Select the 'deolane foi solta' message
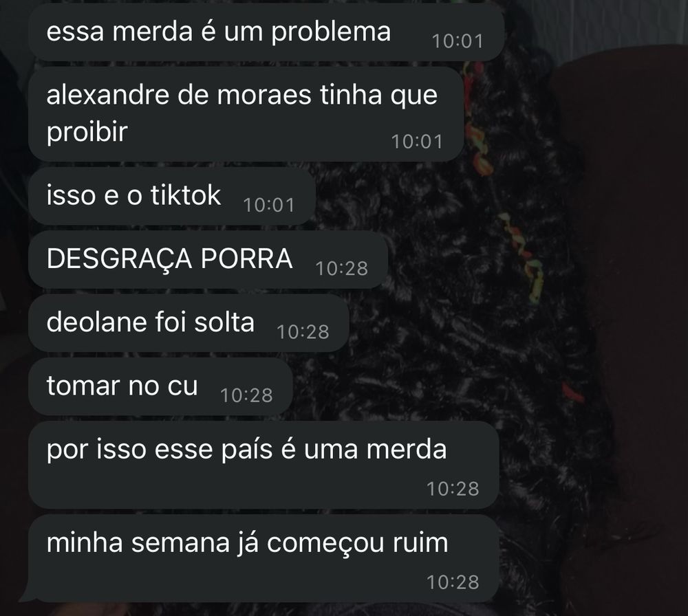The height and width of the screenshot is (616, 688). 189,323
